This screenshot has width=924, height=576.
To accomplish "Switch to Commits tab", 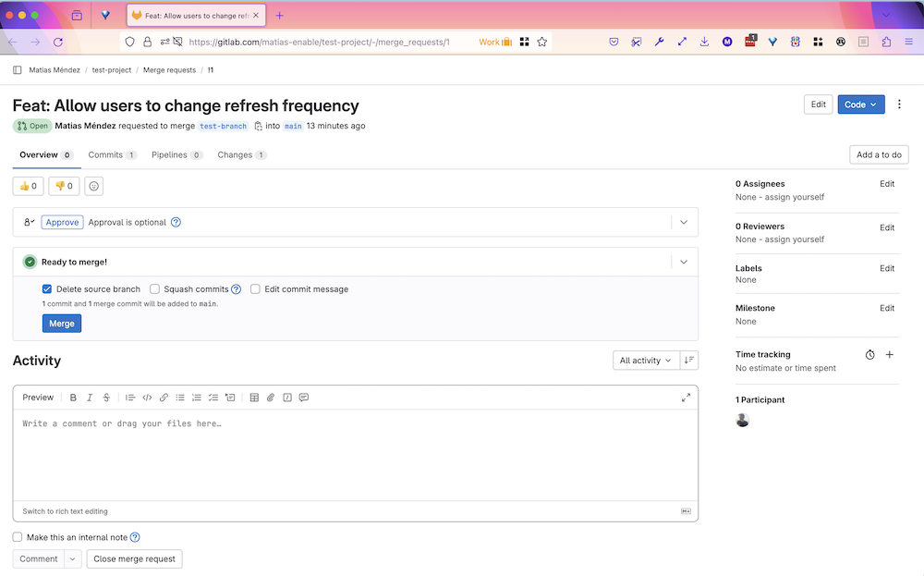I will (x=112, y=155).
